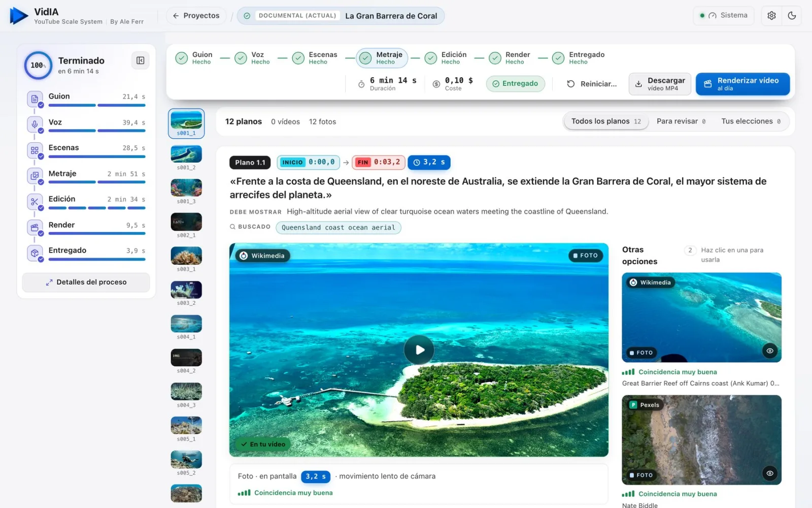
Task: Click the duration stopwatch icon
Action: (361, 84)
